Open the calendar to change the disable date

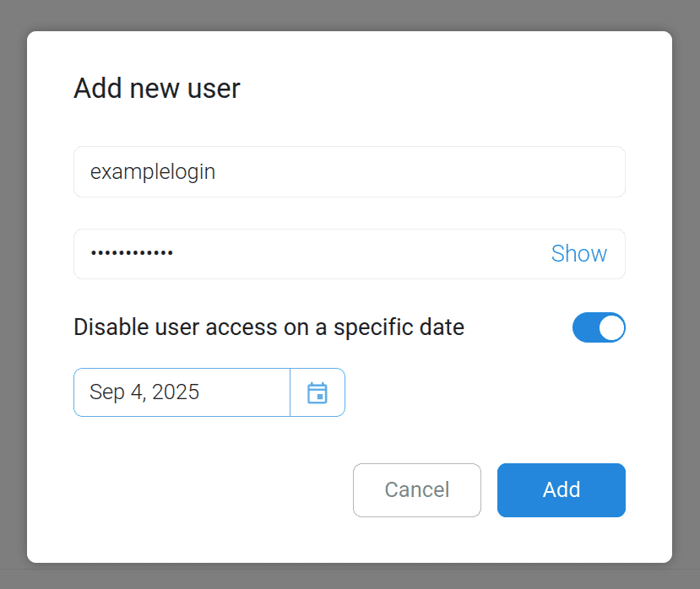point(317,392)
